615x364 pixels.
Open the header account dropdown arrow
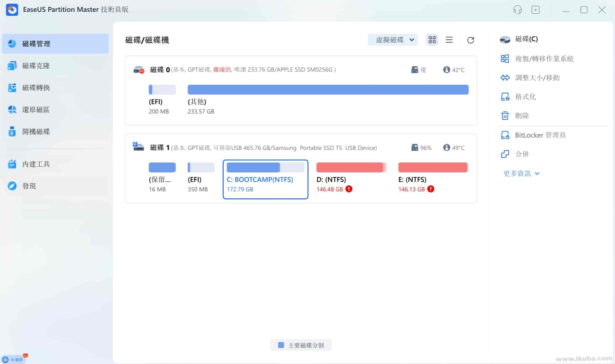(x=536, y=10)
